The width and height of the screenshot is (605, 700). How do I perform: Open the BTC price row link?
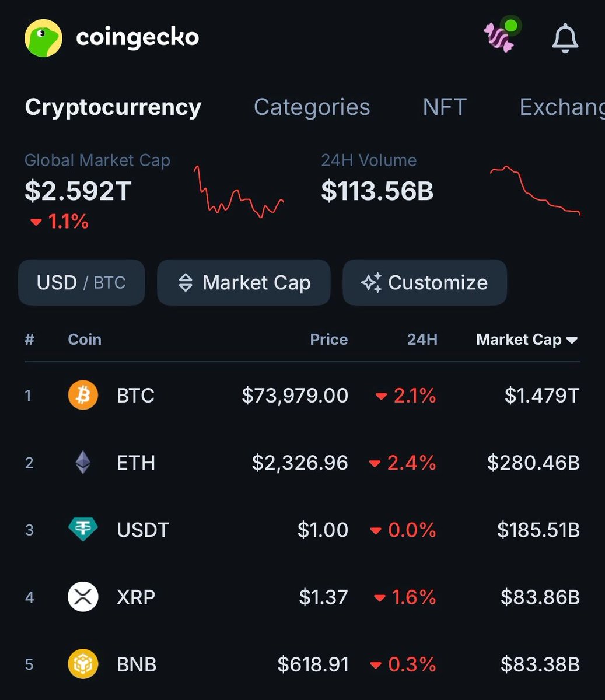pos(295,396)
